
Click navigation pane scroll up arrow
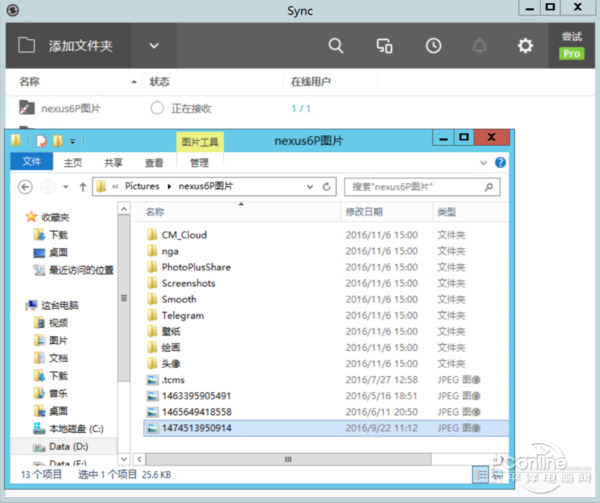click(124, 209)
